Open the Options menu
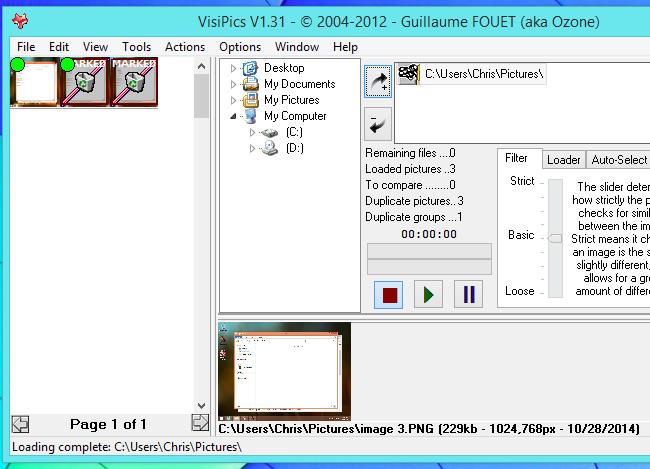This screenshot has width=650, height=469. coord(240,47)
